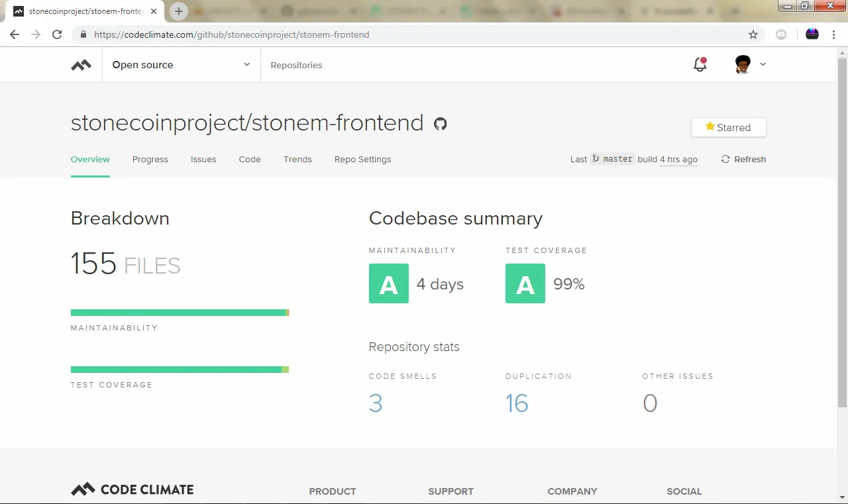848x504 pixels.
Task: Go back using the browser back arrow
Action: 15,34
